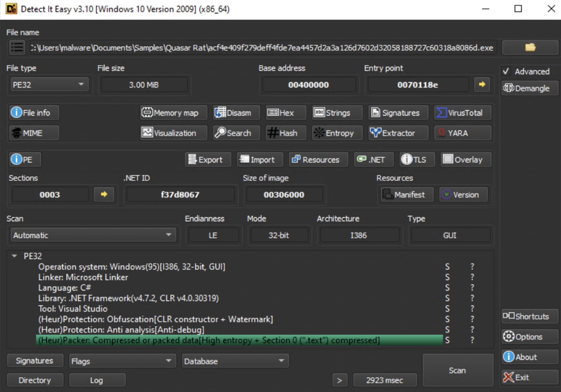
Task: Open the recent files list icon
Action: (17, 47)
